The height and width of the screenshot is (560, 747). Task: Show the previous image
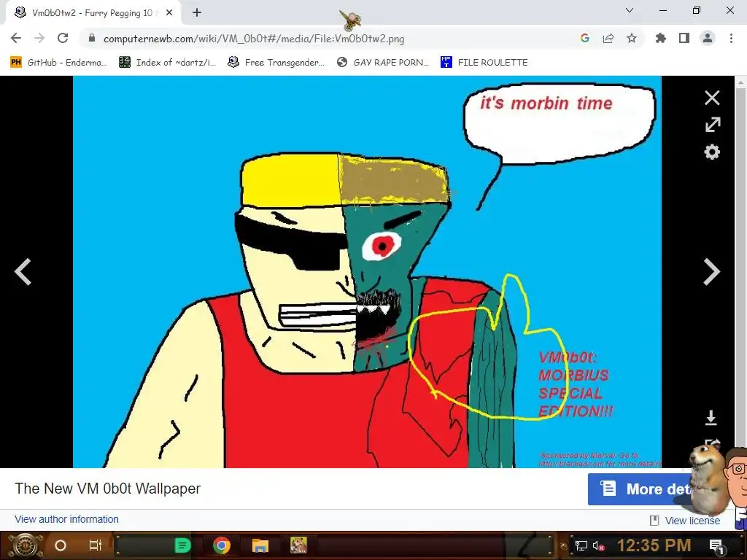[x=23, y=272]
